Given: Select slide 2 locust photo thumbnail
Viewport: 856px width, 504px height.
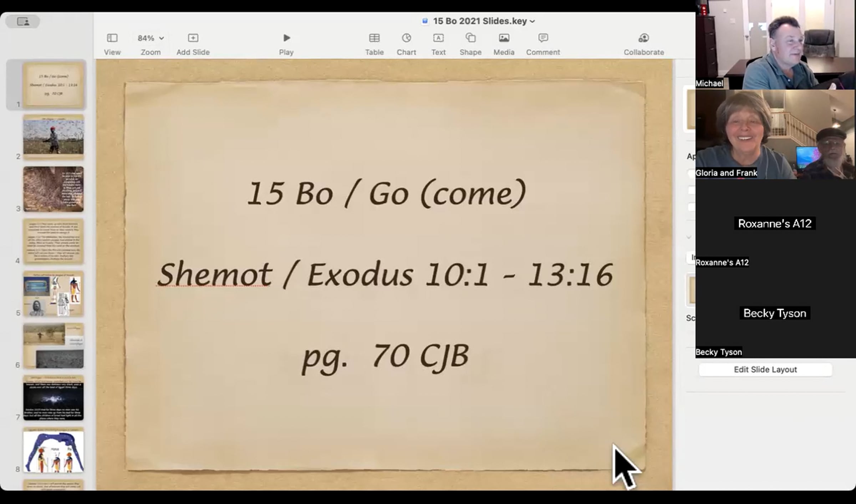Looking at the screenshot, I should tap(53, 137).
